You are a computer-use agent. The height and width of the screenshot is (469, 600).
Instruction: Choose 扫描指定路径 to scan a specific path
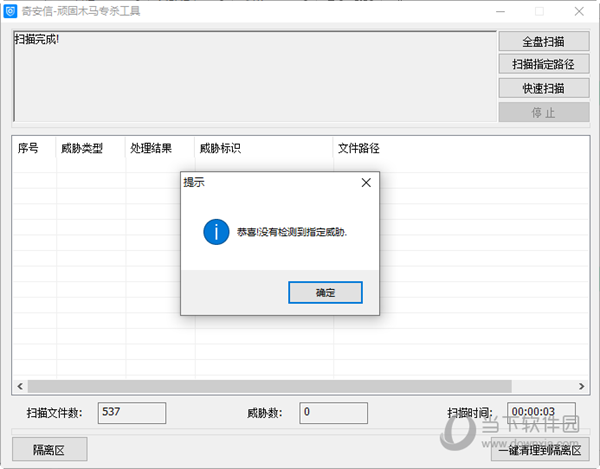544,64
